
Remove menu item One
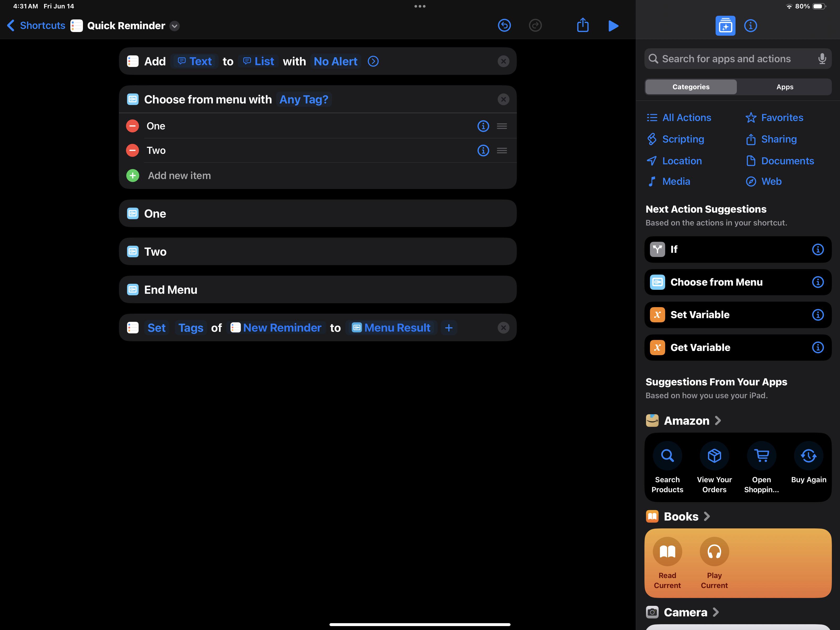(132, 126)
